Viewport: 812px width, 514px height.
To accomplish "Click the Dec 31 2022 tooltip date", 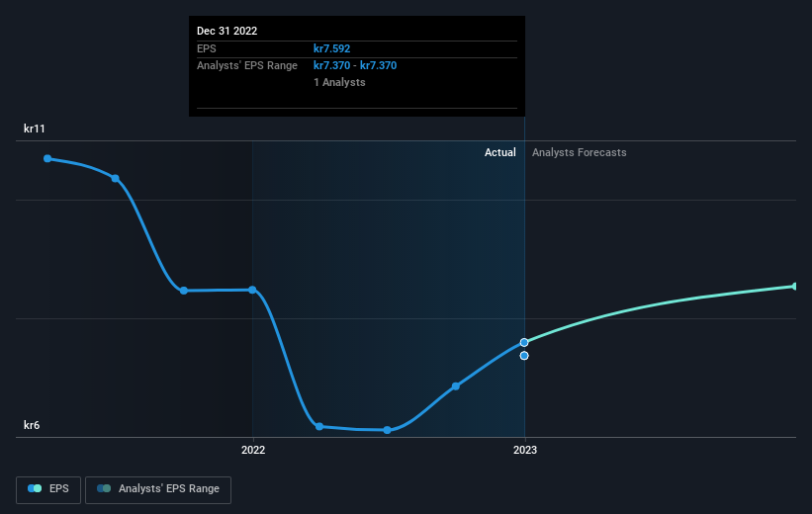I will (226, 31).
